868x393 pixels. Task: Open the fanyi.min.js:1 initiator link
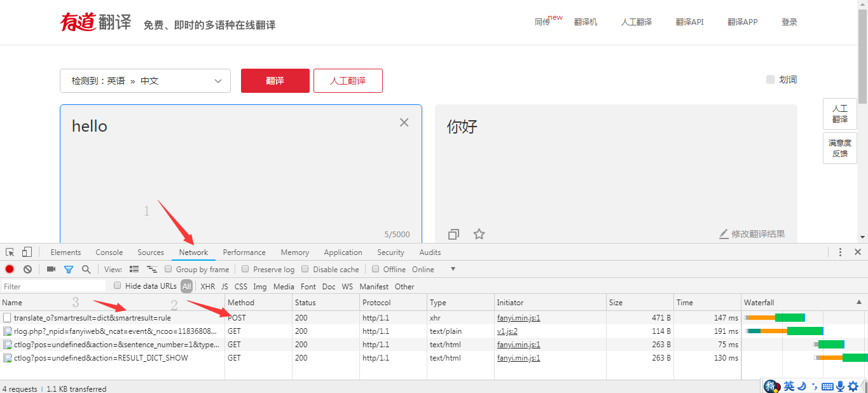tap(518, 317)
